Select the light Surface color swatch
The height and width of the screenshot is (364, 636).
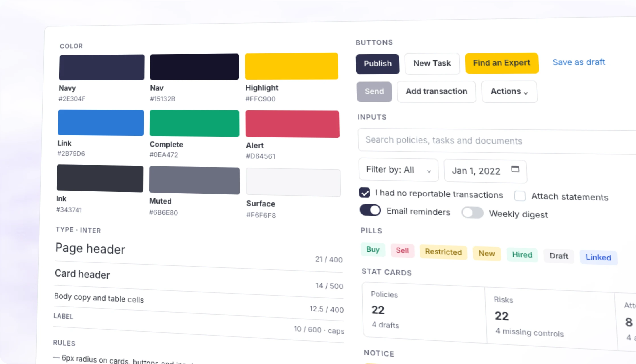coord(293,182)
